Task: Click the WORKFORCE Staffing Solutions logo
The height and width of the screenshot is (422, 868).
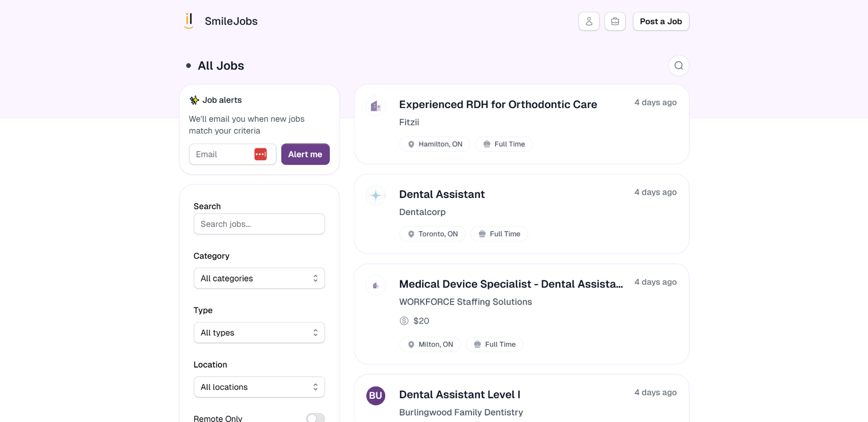Action: [x=376, y=286]
